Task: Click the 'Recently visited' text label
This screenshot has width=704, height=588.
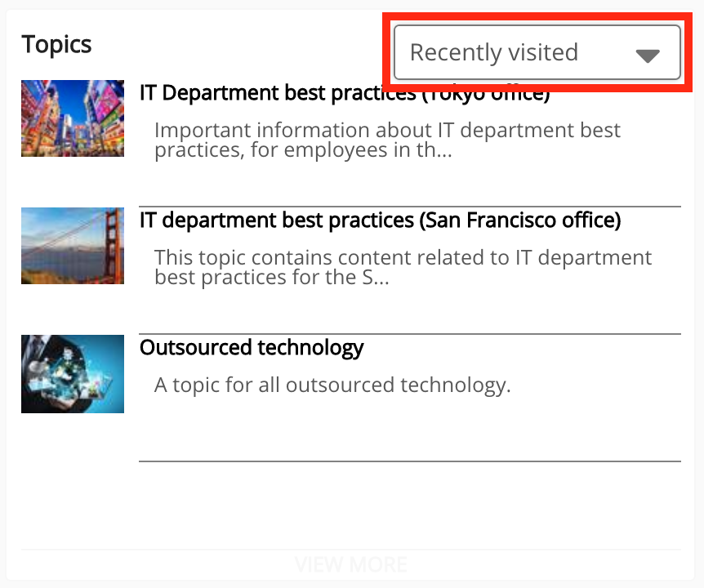Action: [493, 52]
